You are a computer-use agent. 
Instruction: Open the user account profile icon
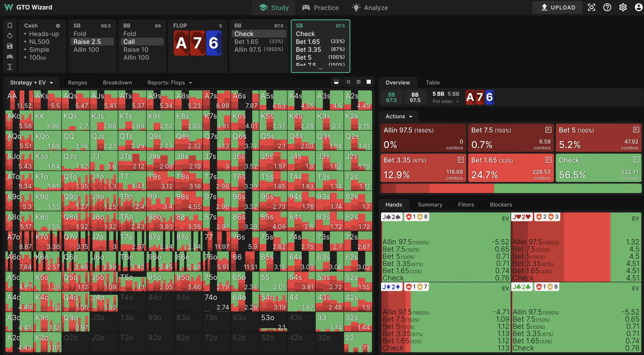(x=639, y=8)
